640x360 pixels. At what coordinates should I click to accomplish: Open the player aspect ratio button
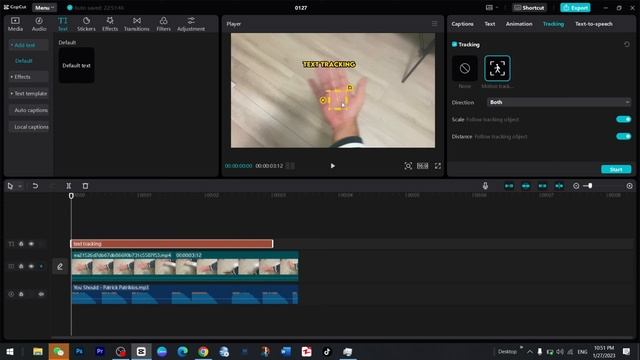tap(422, 166)
